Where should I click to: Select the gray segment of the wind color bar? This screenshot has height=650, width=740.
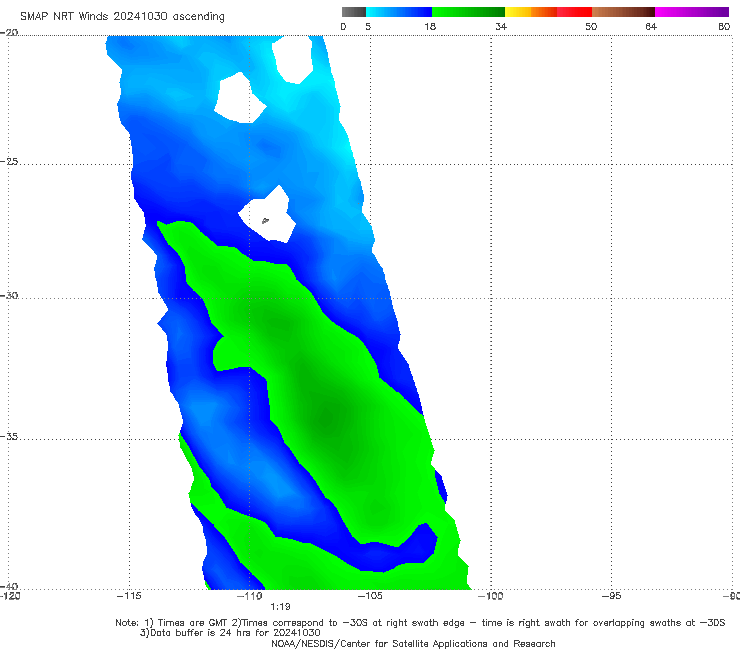point(353,12)
